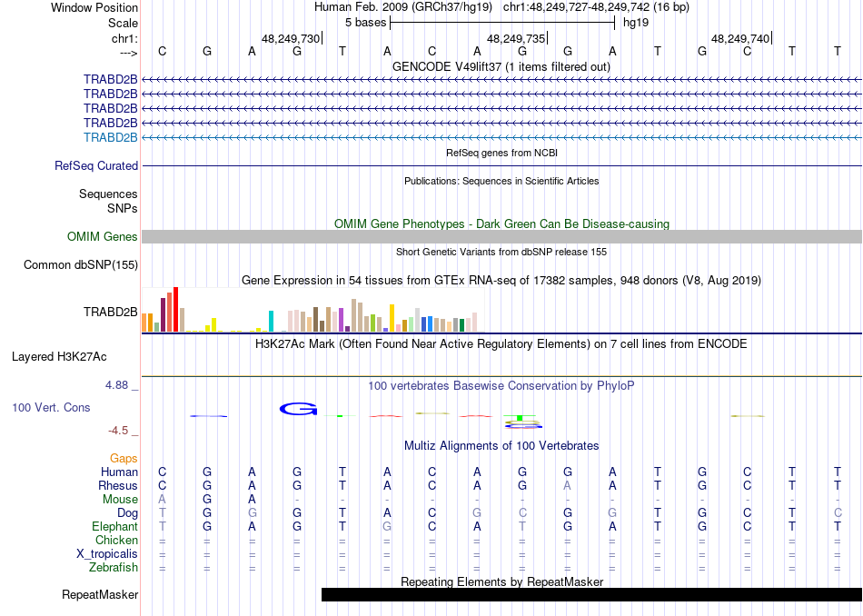Click the gray OMIM Genes bar
The height and width of the screenshot is (616, 863).
(501, 237)
